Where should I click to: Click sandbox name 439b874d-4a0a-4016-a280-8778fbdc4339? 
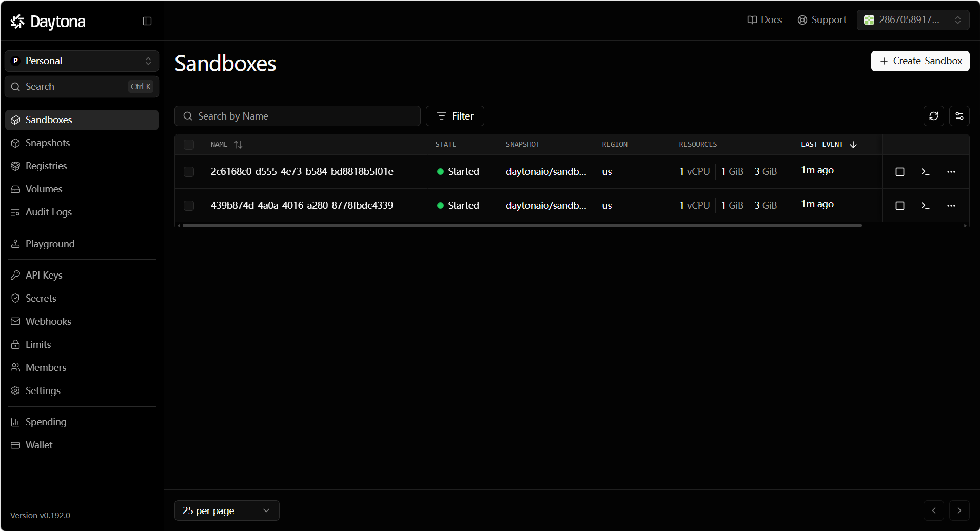(302, 206)
